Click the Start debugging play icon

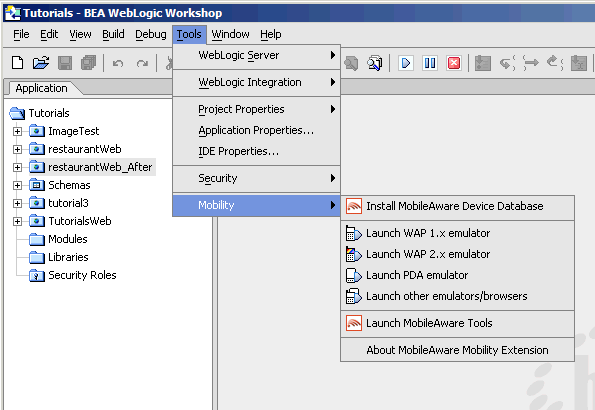pos(406,63)
